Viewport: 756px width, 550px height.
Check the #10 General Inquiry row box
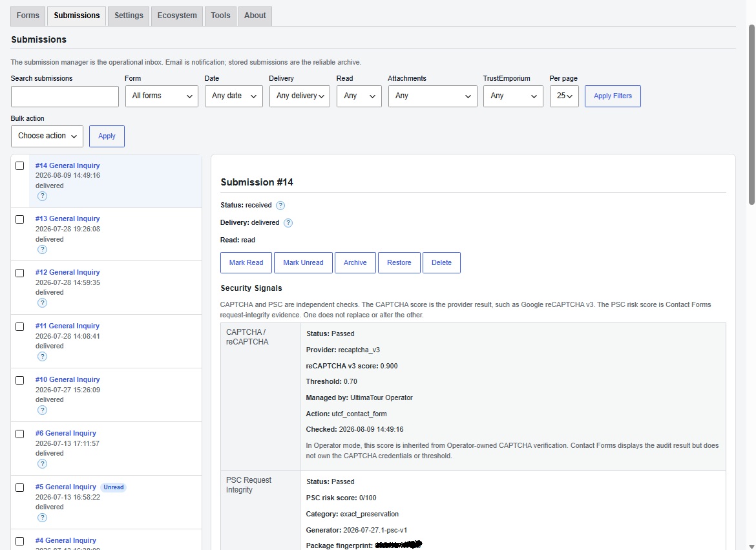[20, 380]
